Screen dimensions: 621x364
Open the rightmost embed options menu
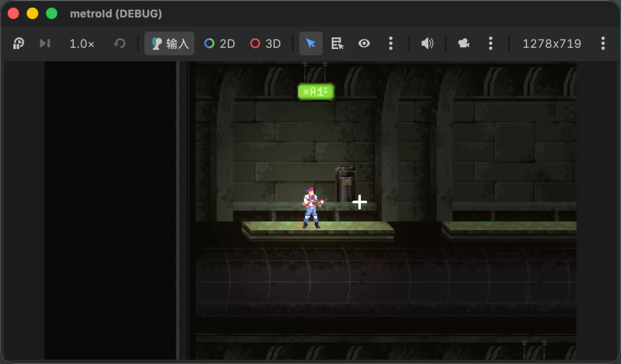coord(603,44)
